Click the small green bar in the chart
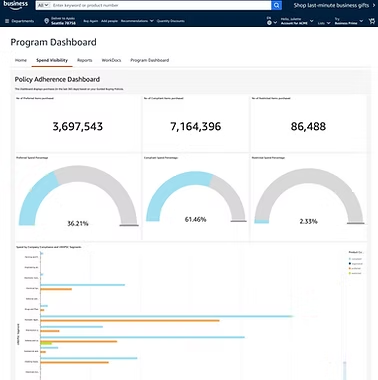The image size is (378, 380). click(46, 343)
